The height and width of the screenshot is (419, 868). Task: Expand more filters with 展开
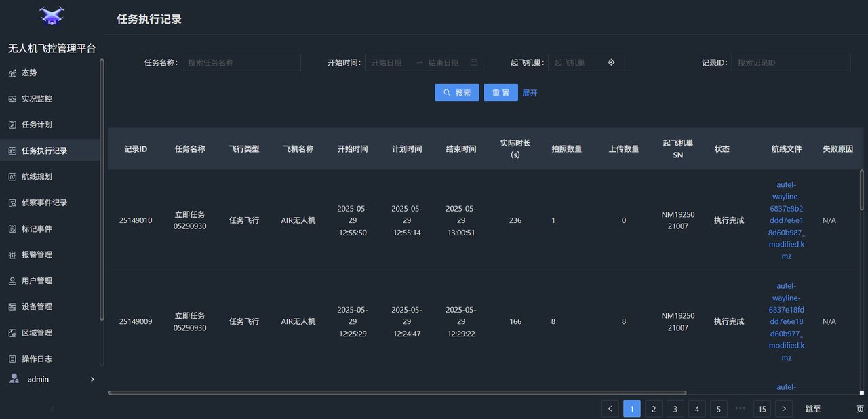[530, 93]
